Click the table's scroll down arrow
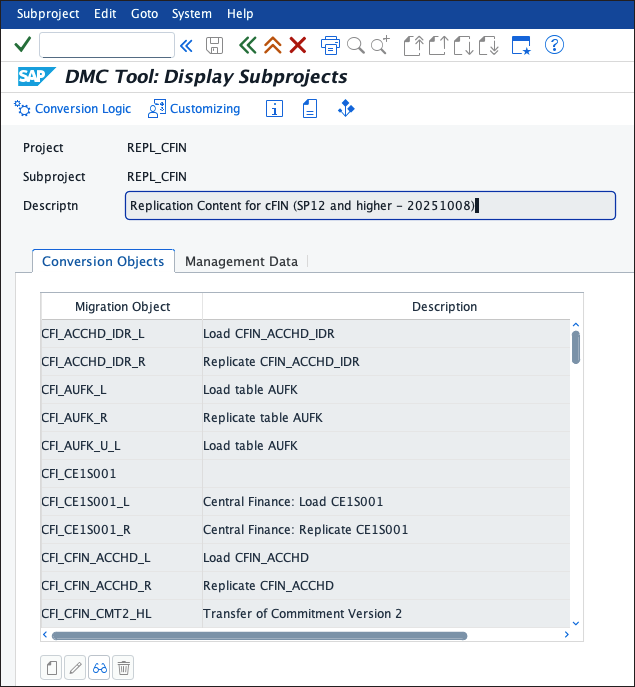This screenshot has height=687, width=635. coord(576,623)
